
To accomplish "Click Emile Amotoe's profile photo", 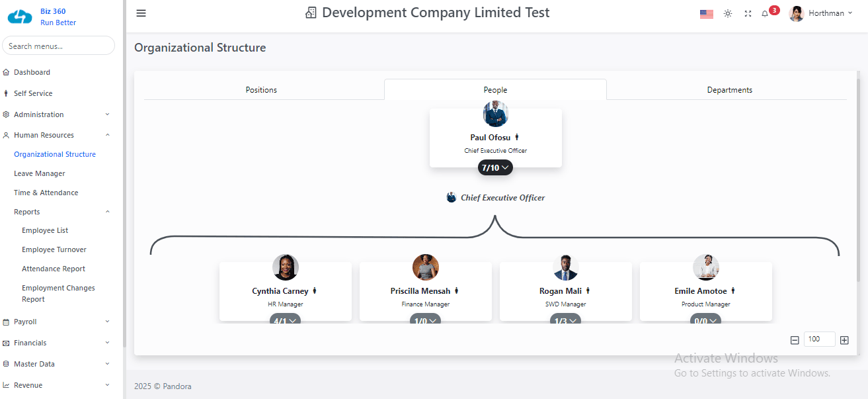I will coord(705,267).
